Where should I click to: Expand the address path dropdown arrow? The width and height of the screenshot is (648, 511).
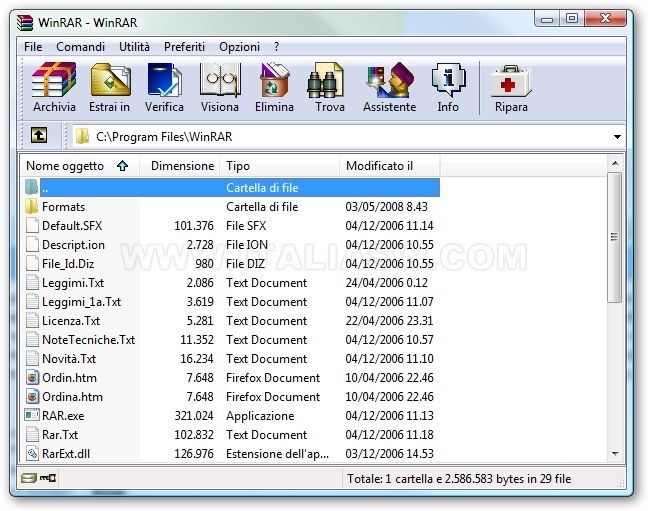pyautogui.click(x=617, y=136)
